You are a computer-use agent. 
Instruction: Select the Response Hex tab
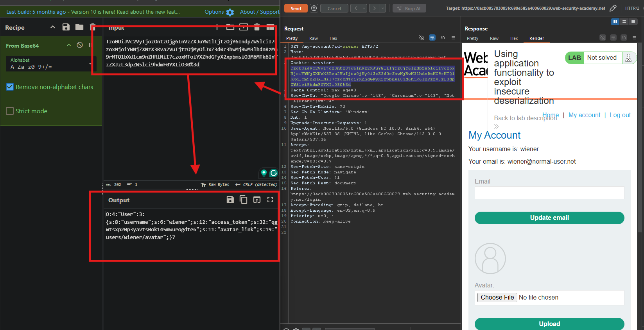pos(514,38)
